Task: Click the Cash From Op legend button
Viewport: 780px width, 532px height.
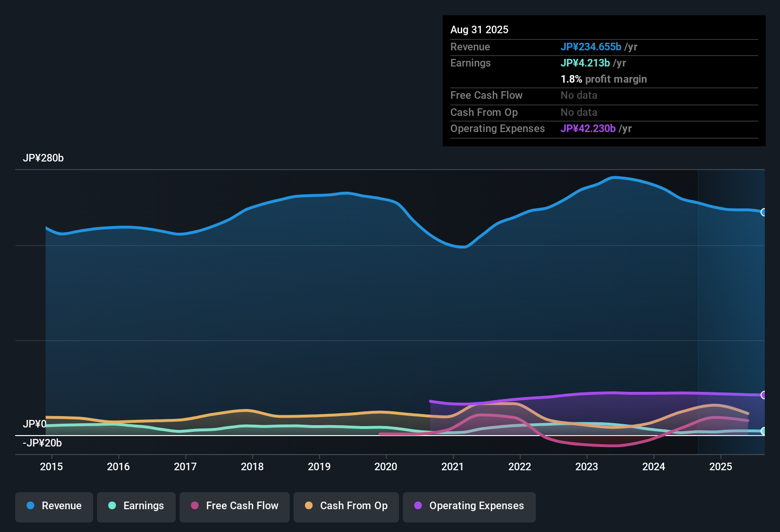Action: pyautogui.click(x=346, y=506)
